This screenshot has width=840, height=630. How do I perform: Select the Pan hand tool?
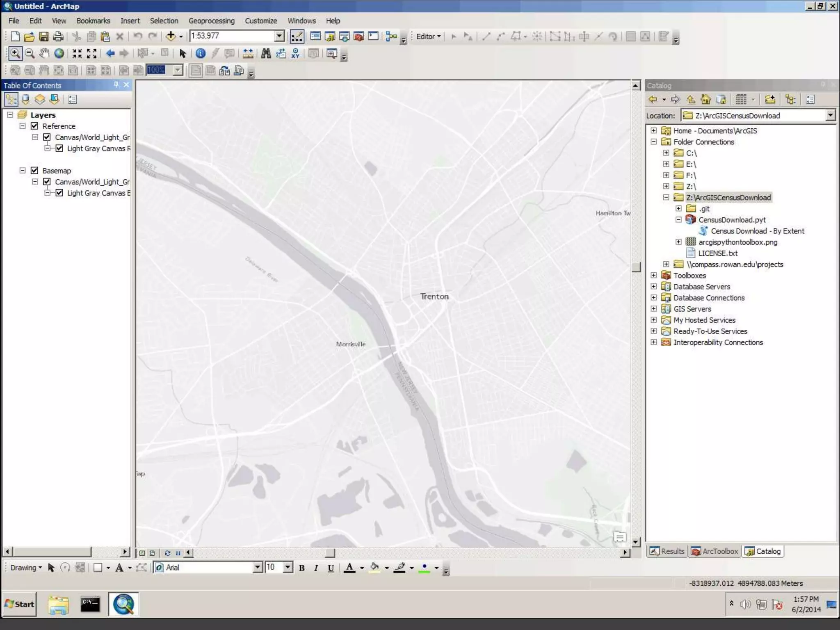click(x=44, y=53)
